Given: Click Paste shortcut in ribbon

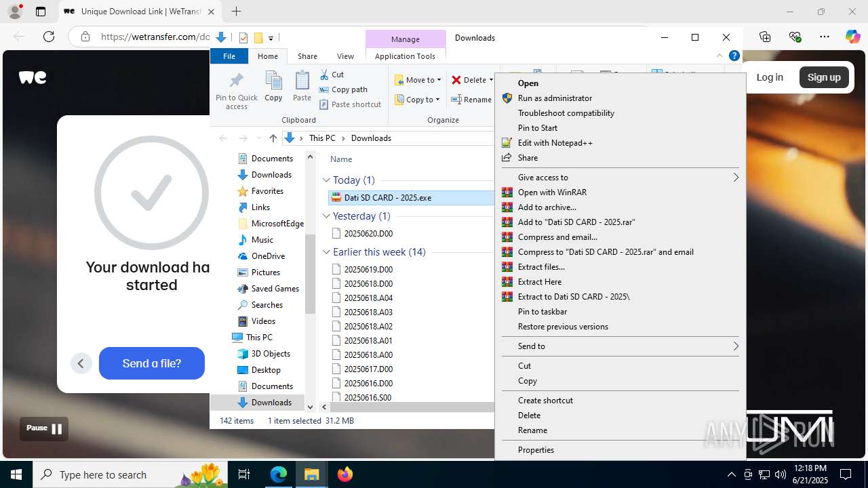Looking at the screenshot, I should click(x=350, y=104).
